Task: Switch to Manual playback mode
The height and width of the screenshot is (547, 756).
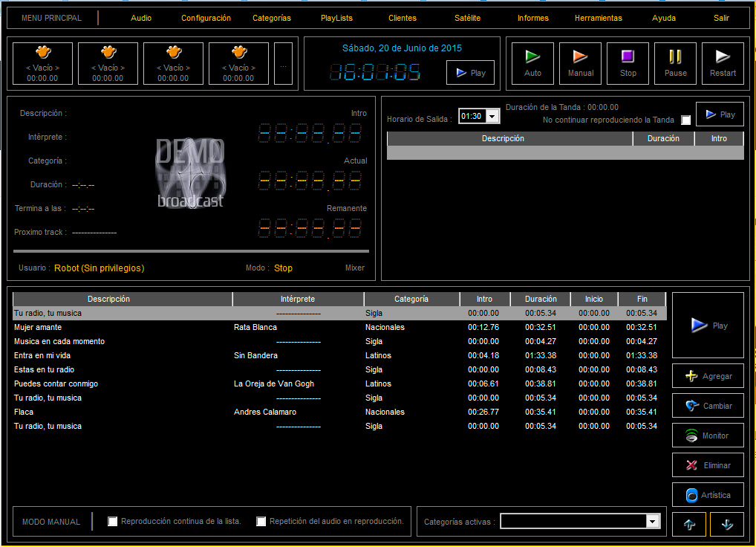Action: point(580,63)
